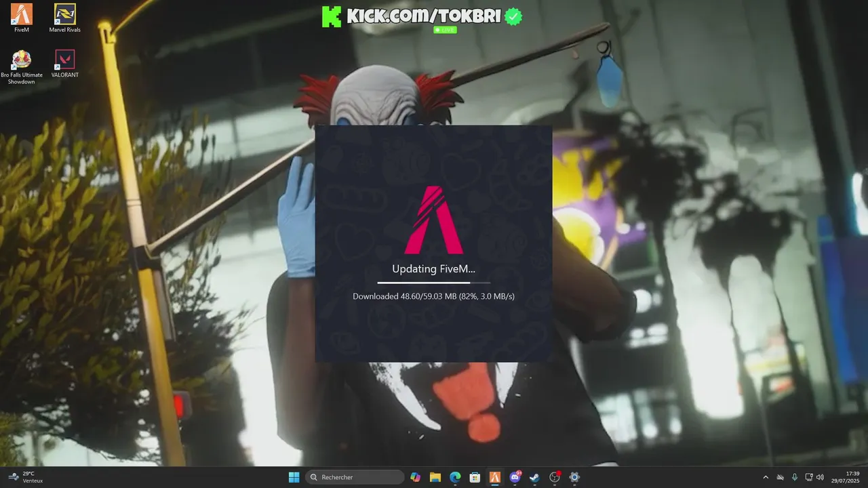Open Bro Falls Ultimate Showdown desktop shortcut
The height and width of the screenshot is (488, 868).
coord(22,67)
